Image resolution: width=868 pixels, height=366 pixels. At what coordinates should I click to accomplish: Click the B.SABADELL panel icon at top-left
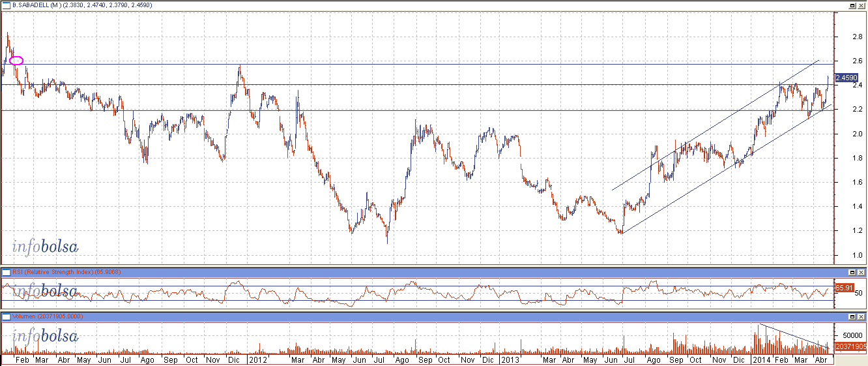coord(7,5)
